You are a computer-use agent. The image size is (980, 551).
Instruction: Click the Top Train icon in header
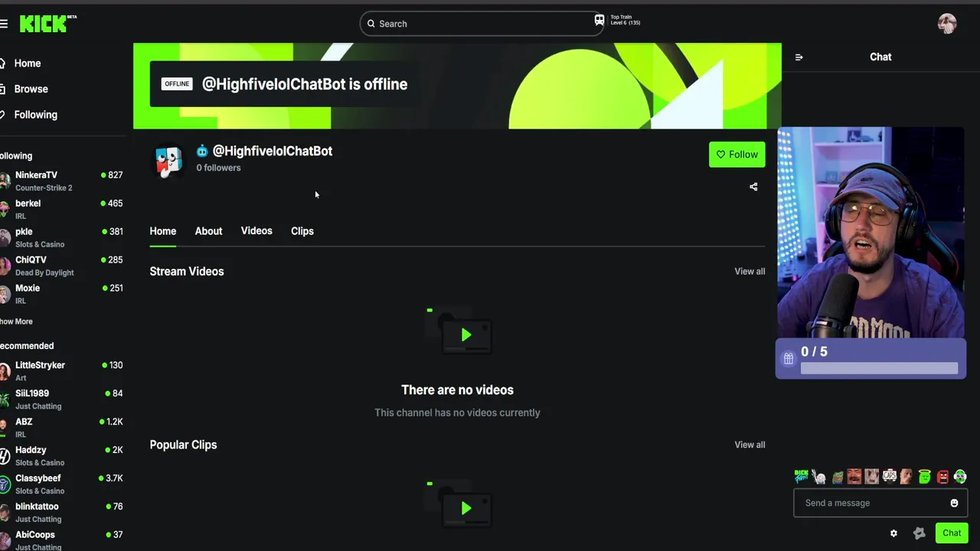599,21
